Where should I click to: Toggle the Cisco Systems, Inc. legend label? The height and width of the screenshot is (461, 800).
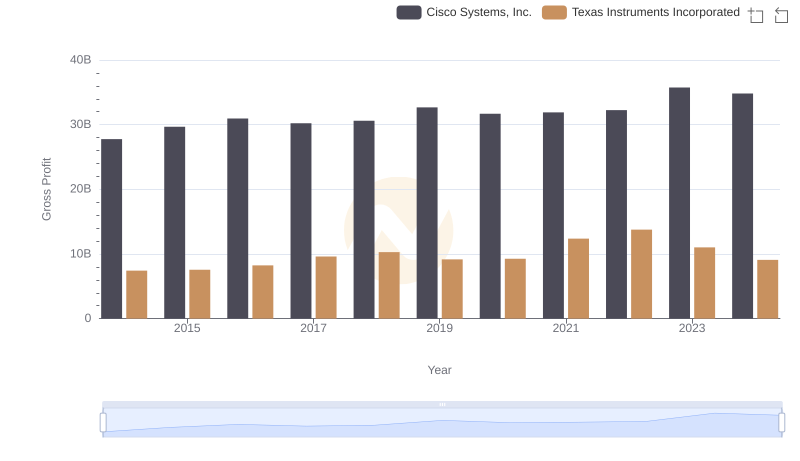[x=479, y=12]
